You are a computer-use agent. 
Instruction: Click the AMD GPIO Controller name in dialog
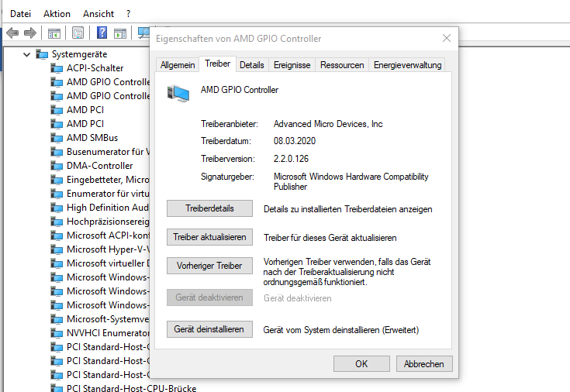[x=240, y=90]
